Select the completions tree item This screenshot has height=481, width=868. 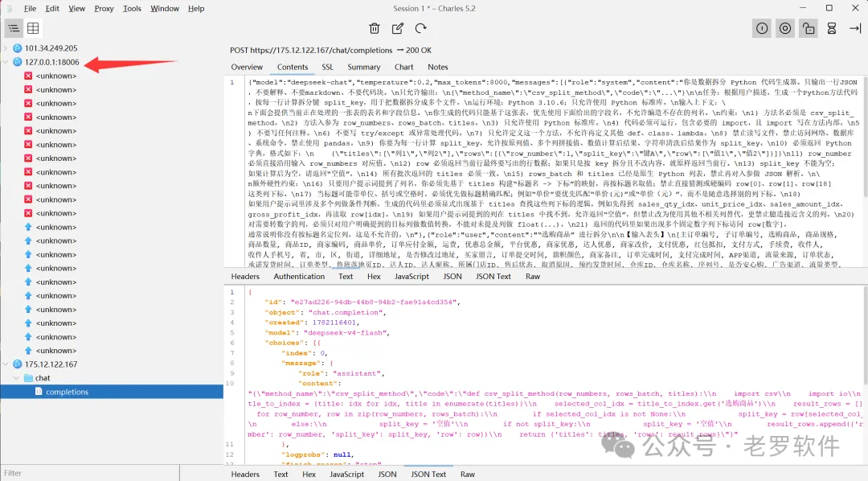coord(112,392)
